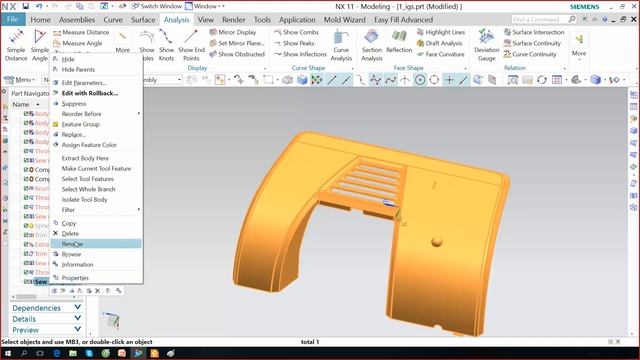
Task: Run Draft Analysis
Action: point(440,43)
